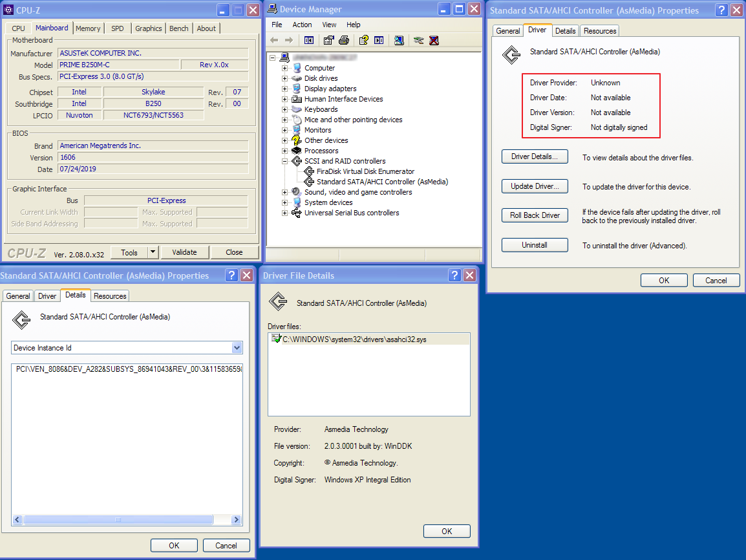This screenshot has height=560, width=746.
Task: Open the Action menu in Device Manager
Action: [302, 25]
